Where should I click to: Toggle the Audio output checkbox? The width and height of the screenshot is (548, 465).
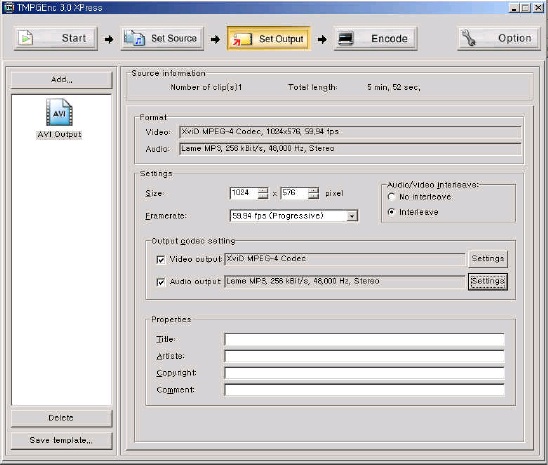coord(160,282)
